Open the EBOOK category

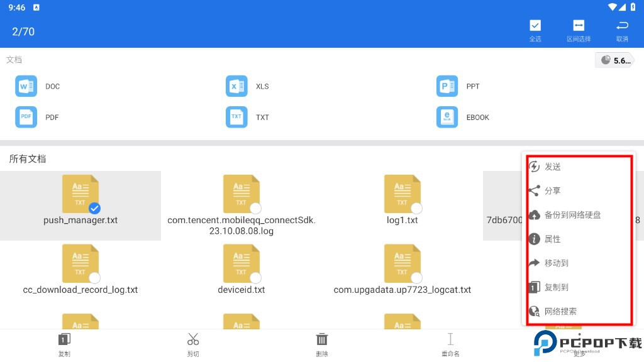(x=447, y=117)
